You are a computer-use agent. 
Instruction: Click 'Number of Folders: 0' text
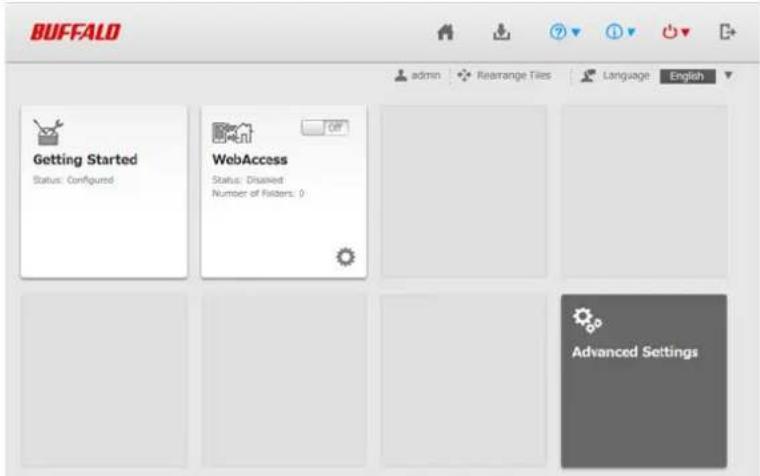tap(258, 193)
